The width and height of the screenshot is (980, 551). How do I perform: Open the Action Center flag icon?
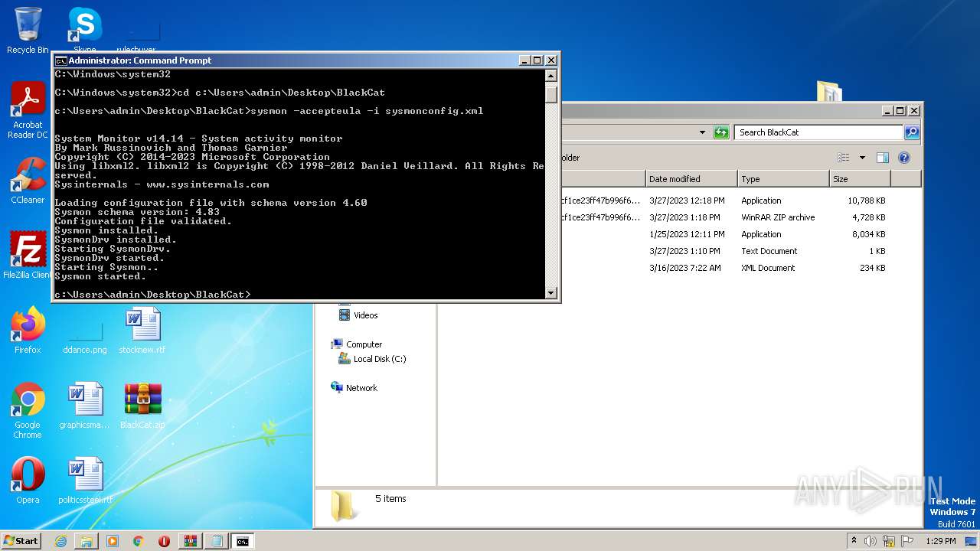point(907,541)
